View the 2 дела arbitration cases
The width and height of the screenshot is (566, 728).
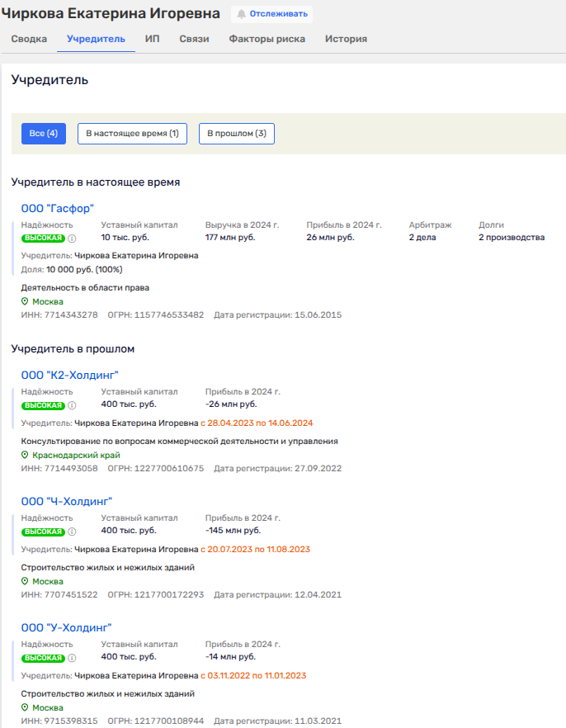[422, 238]
